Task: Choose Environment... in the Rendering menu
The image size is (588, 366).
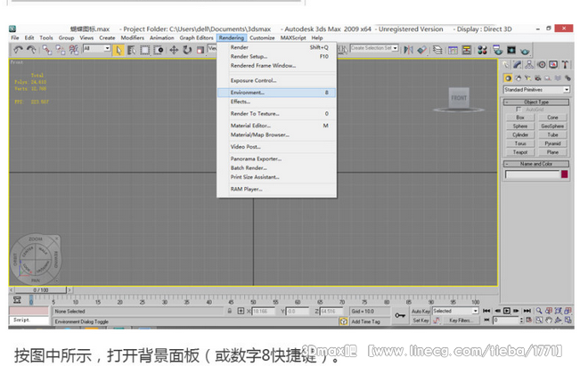Action: 276,93
